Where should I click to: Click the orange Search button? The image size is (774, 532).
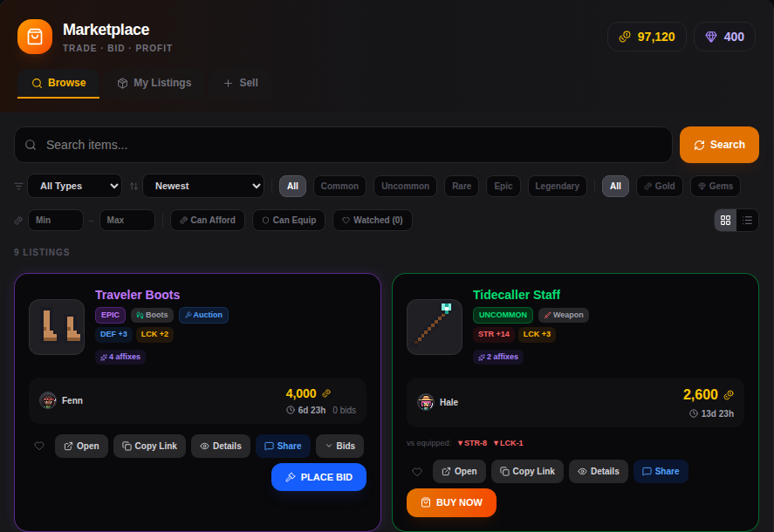coord(719,145)
